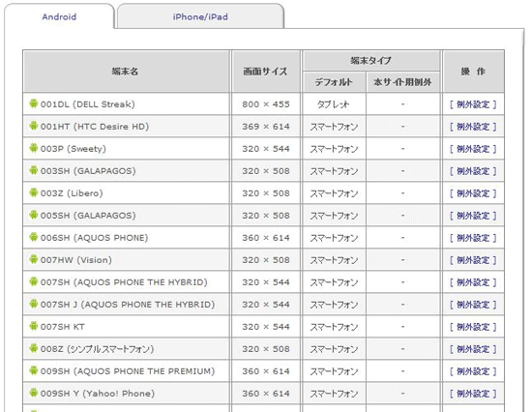Viewport: 532px width, 412px height.
Task: Click the Android icon beside 001HT (HTC Desire HD)
Action: pyautogui.click(x=33, y=126)
